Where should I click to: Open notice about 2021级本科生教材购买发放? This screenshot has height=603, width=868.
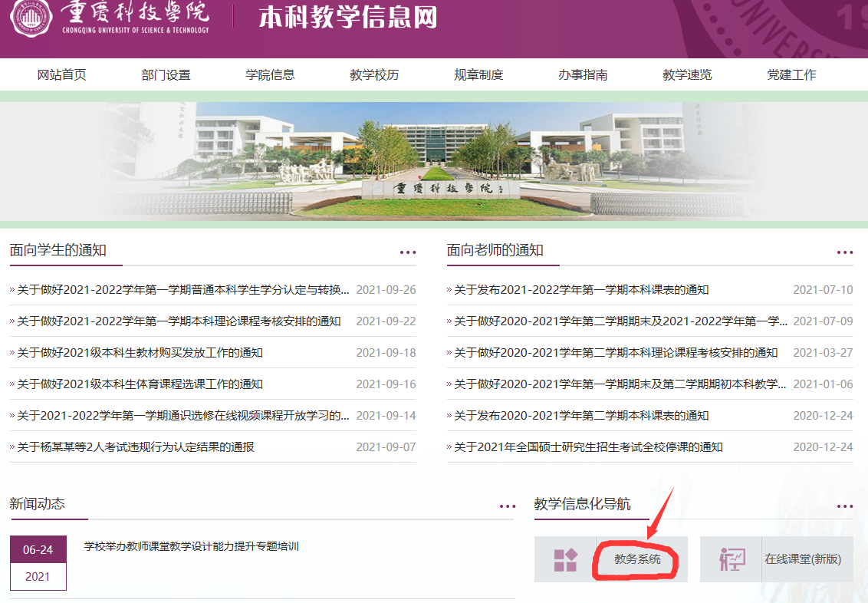(140, 353)
